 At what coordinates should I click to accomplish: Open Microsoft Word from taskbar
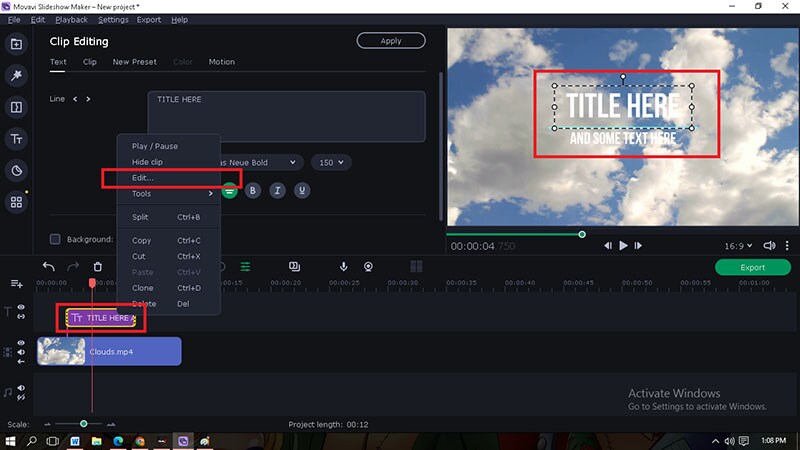click(75, 441)
